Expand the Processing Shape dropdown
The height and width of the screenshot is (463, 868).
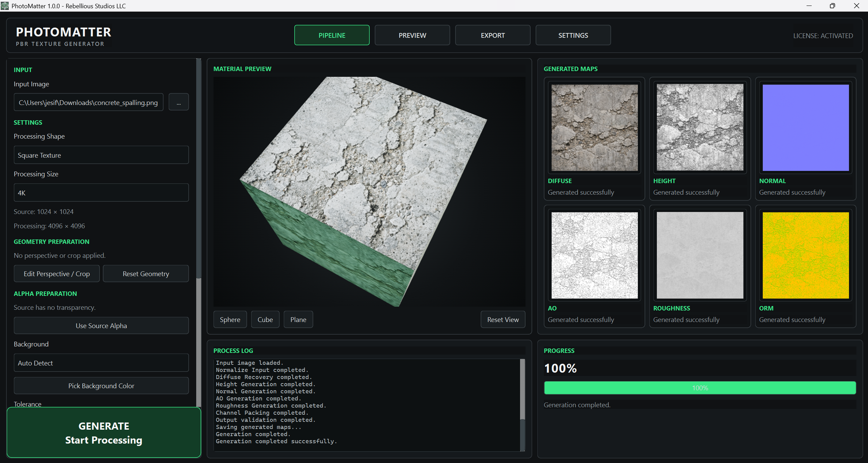point(101,155)
